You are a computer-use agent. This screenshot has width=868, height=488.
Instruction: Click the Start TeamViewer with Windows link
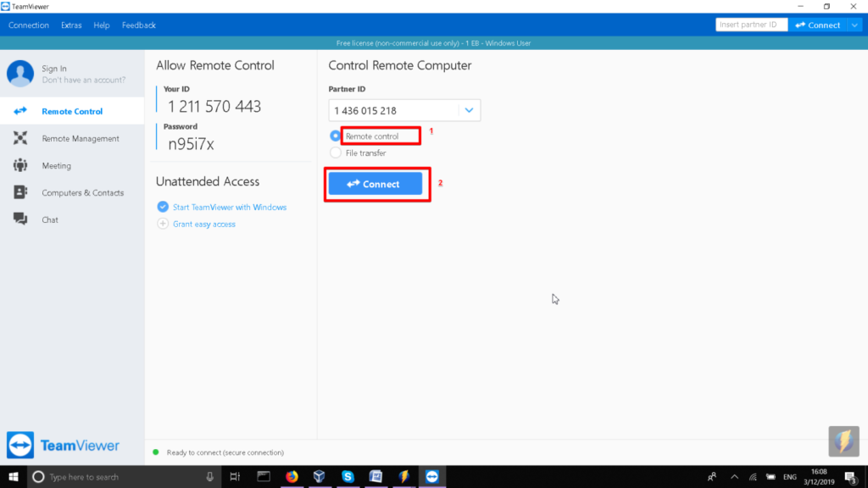click(230, 207)
